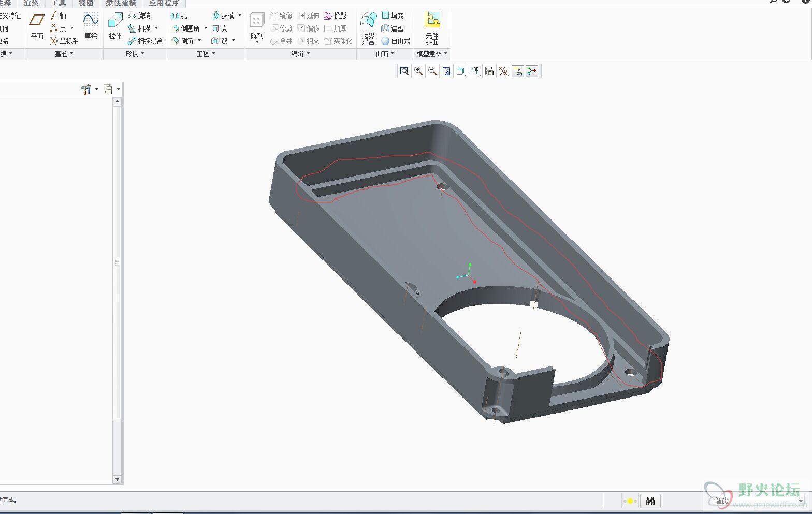Click the Repaint view icon
812x514 pixels.
point(446,71)
